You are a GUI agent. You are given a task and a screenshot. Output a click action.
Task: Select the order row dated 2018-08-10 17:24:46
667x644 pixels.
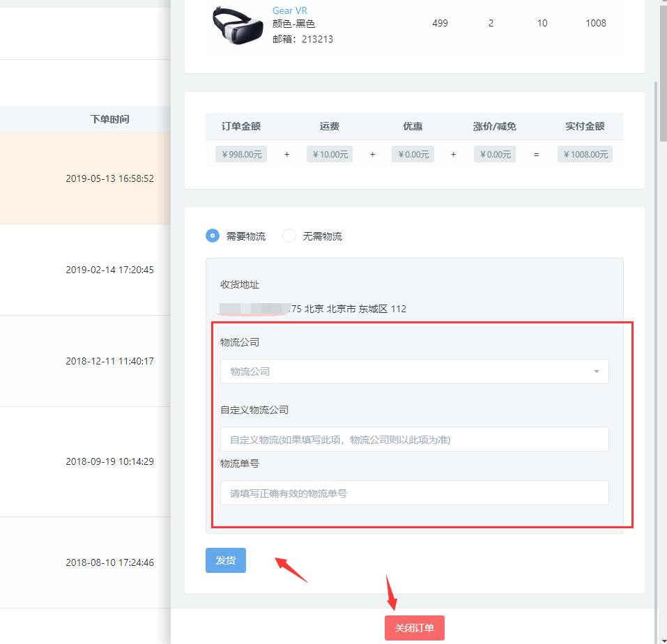(85, 562)
